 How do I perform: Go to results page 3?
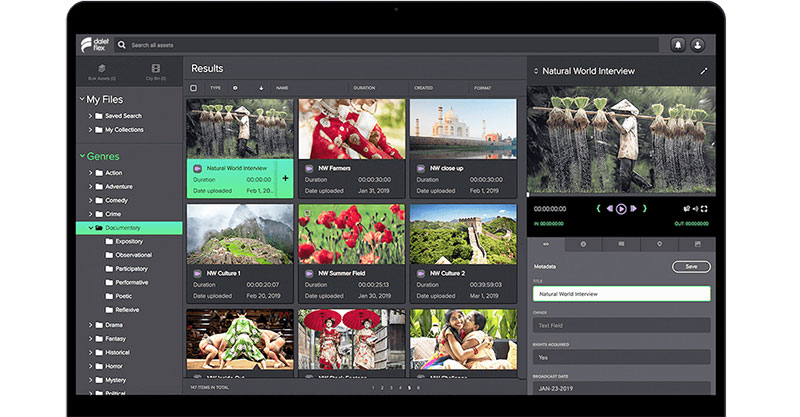(x=391, y=388)
